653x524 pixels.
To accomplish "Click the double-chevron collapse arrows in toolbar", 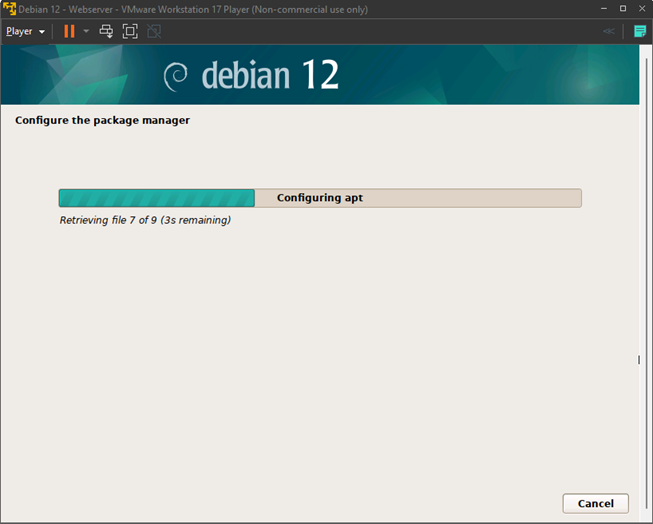I will (608, 31).
